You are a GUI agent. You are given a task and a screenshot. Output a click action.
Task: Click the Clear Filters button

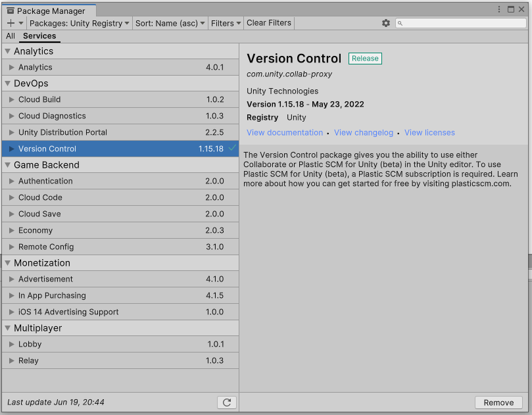tap(269, 23)
